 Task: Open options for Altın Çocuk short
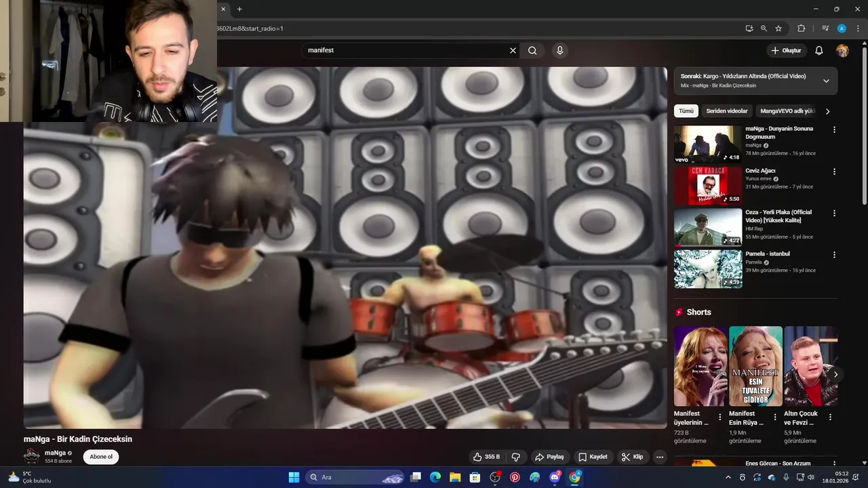[830, 417]
